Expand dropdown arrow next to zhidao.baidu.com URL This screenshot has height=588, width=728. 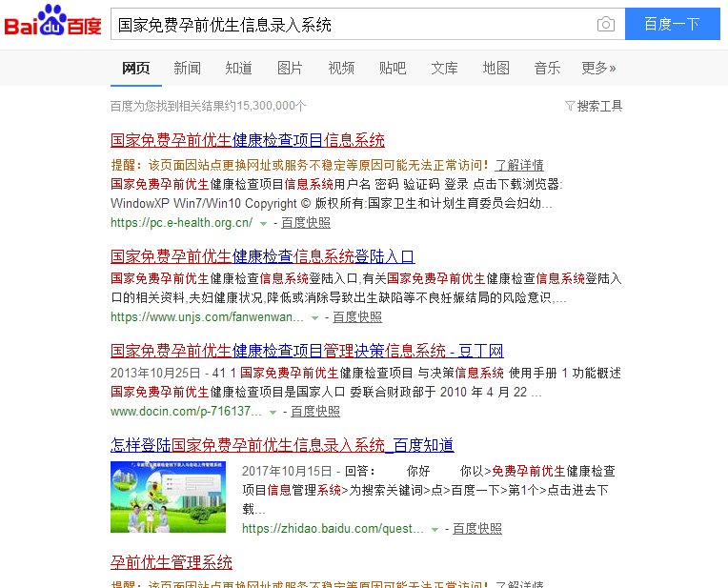tap(435, 530)
